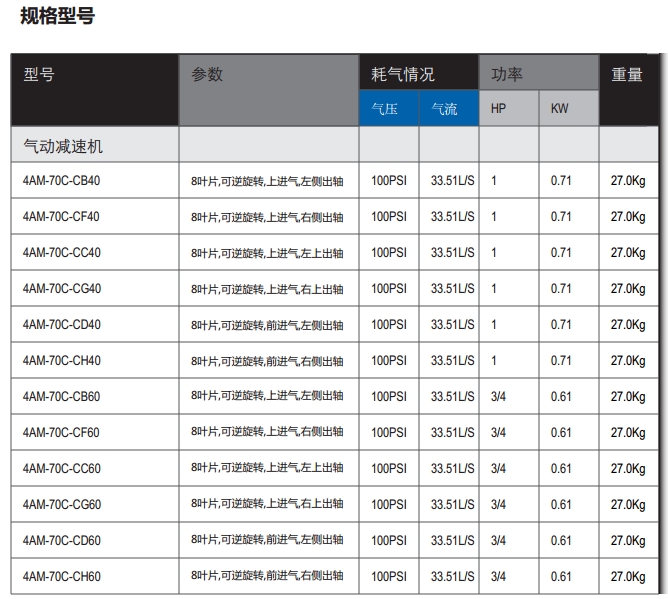Click model 4AM-70C-CD40 in the table
668x599 pixels.
[x=61, y=325]
